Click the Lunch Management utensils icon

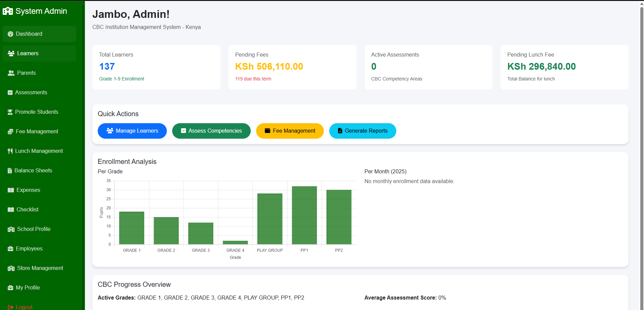10,151
